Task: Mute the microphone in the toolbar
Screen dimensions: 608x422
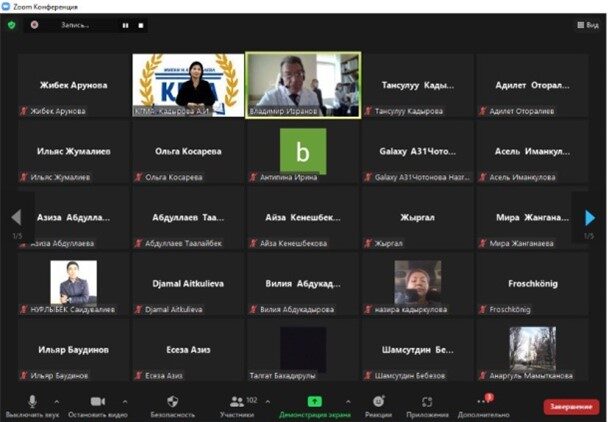Action: (x=31, y=402)
